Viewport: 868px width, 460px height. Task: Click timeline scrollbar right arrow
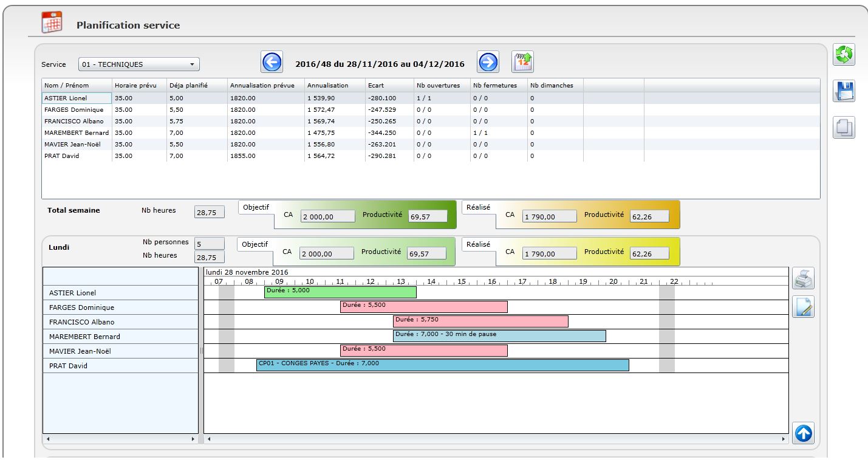(784, 439)
